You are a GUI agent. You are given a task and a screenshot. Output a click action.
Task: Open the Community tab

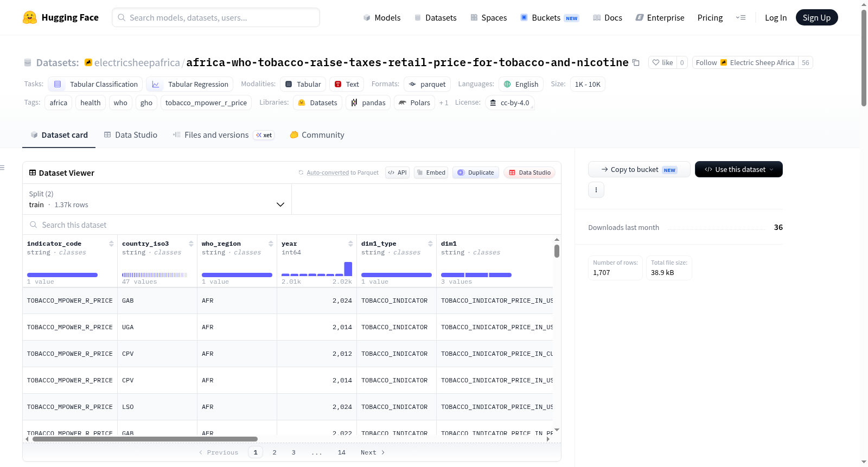click(317, 135)
